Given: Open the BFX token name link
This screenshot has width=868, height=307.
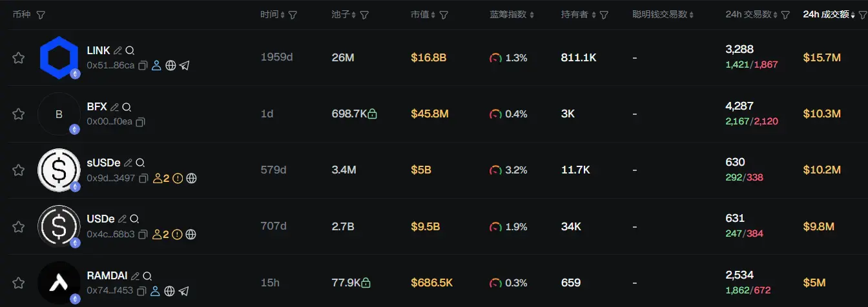Looking at the screenshot, I should coord(97,107).
